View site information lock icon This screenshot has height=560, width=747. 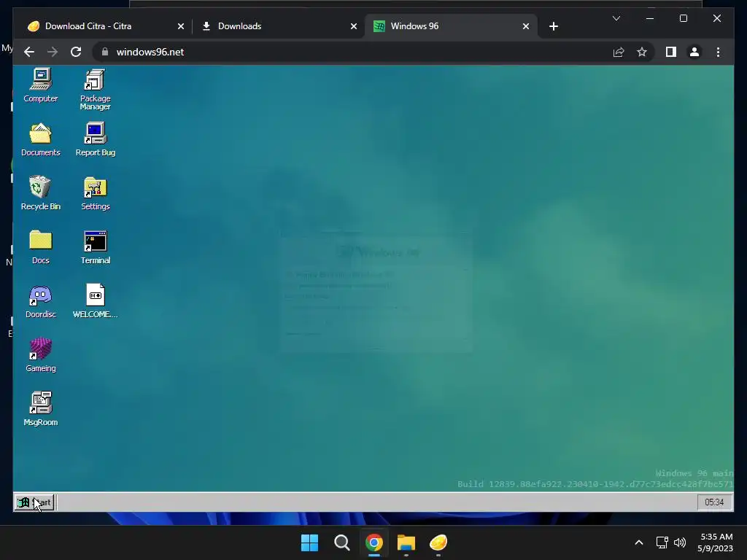105,52
